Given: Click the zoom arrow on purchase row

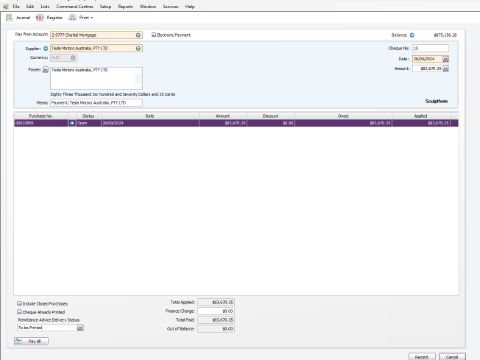Looking at the screenshot, I should (x=72, y=123).
